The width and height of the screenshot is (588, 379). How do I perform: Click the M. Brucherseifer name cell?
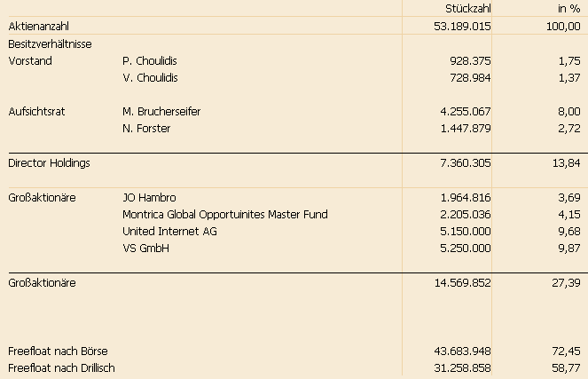click(x=163, y=112)
